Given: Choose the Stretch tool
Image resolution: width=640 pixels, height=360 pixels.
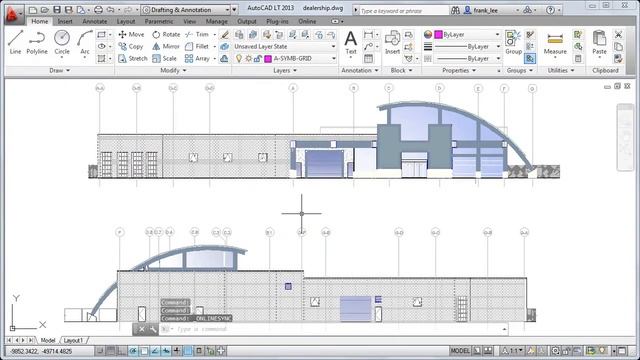Looking at the screenshot, I should pos(133,58).
